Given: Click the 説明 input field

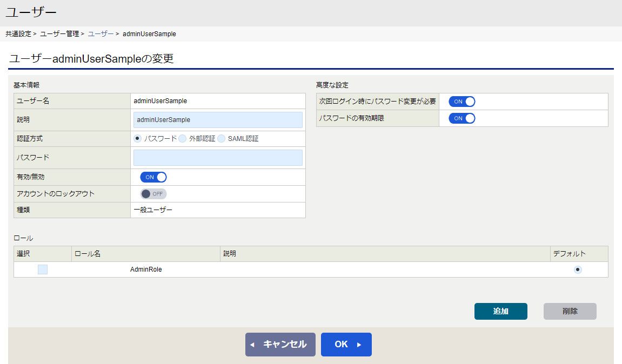Looking at the screenshot, I should pos(218,120).
